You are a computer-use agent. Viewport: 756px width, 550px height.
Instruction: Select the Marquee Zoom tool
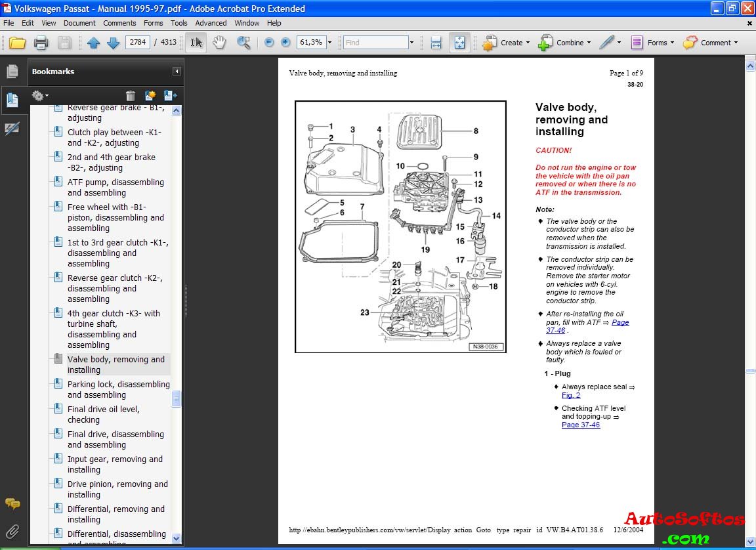coord(243,43)
